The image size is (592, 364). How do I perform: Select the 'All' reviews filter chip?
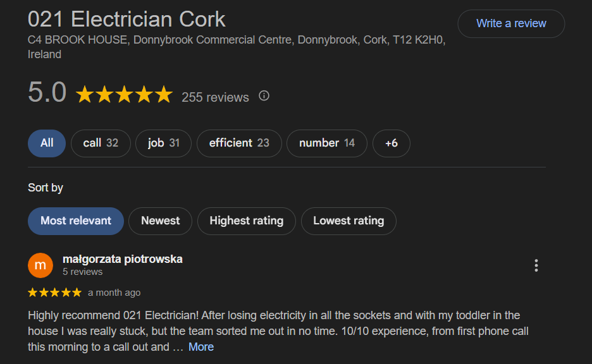coord(47,143)
